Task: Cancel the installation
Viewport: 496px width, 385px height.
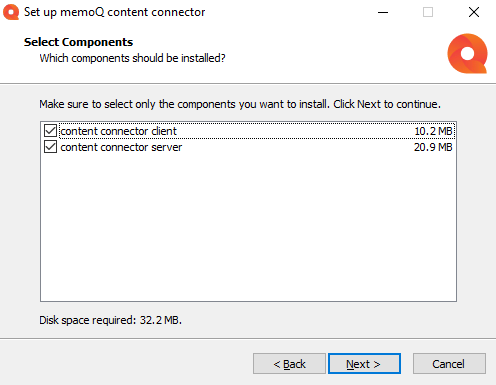Action: tap(449, 364)
